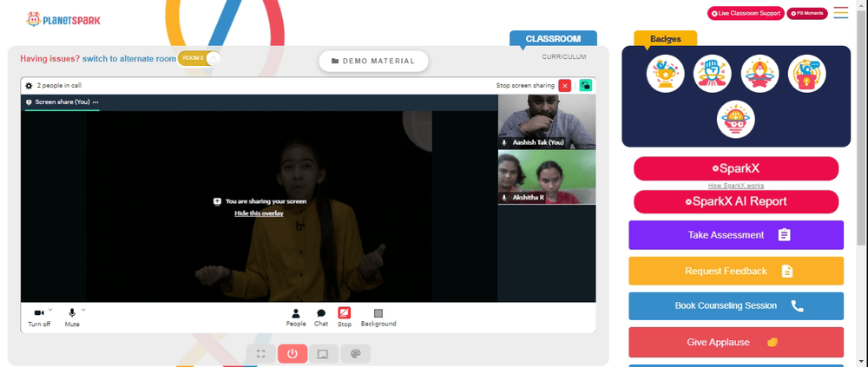The height and width of the screenshot is (367, 868).
Task: Open the hamburger menu
Action: pyautogui.click(x=841, y=13)
